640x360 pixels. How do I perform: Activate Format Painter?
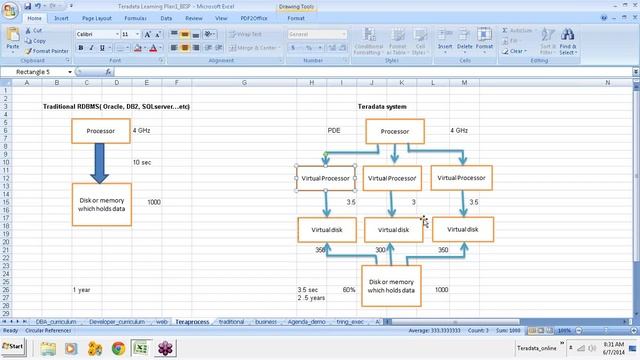46,51
